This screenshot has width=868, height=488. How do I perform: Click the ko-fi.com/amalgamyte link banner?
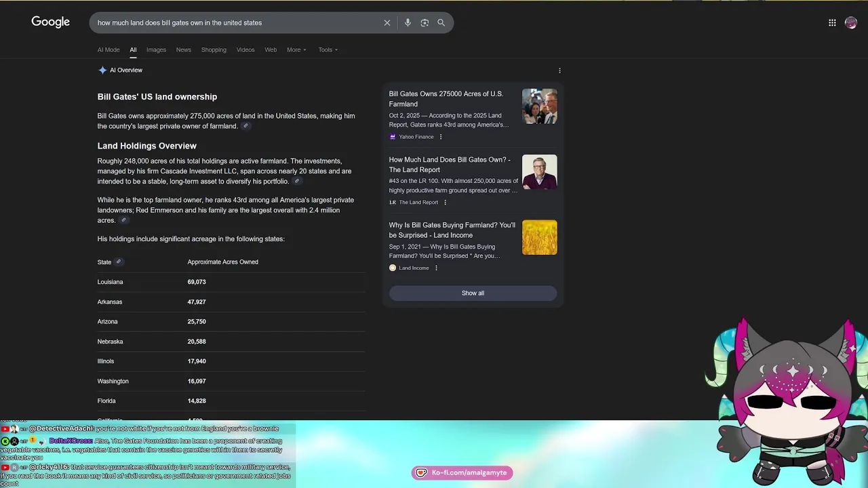click(462, 472)
